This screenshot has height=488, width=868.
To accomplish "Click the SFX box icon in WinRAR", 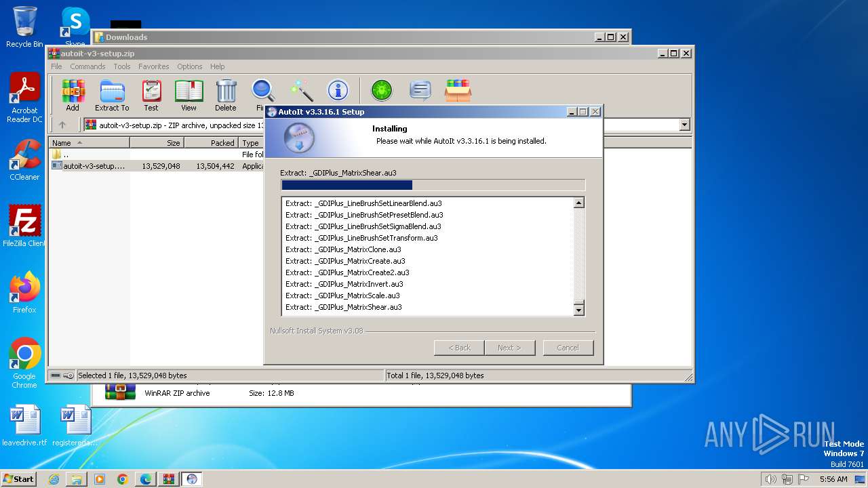I will pyautogui.click(x=458, y=90).
